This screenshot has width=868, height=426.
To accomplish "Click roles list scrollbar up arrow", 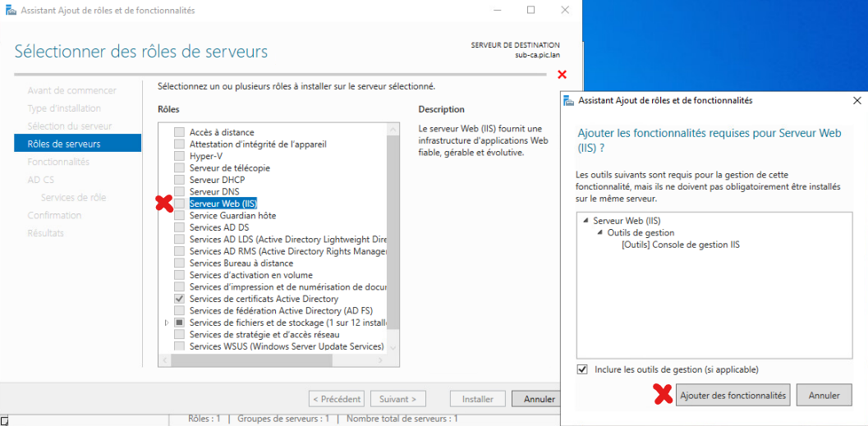I will pos(393,130).
